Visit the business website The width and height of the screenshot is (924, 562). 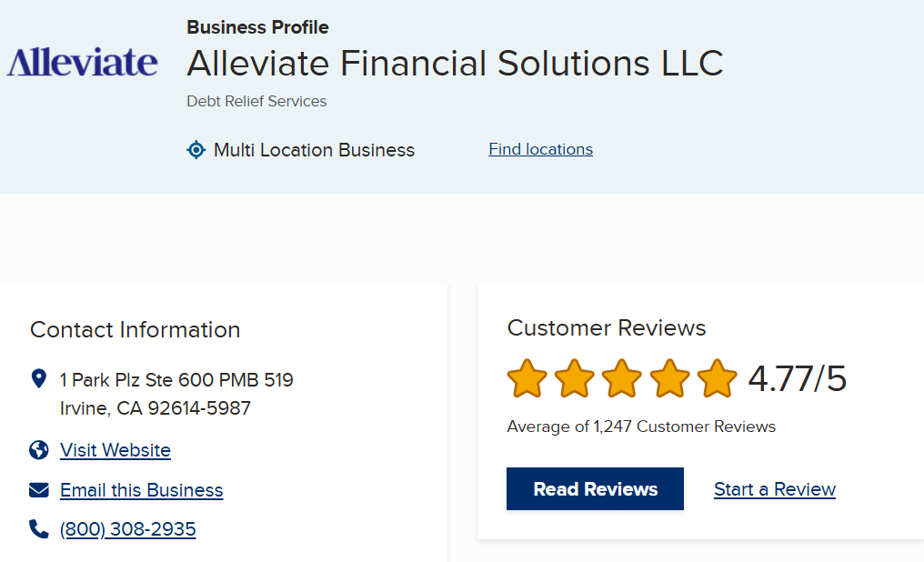[115, 449]
